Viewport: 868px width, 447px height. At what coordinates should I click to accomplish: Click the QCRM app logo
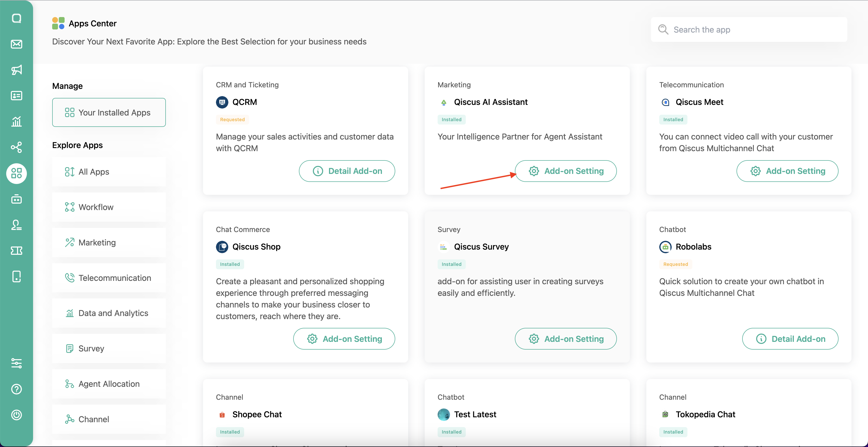tap(222, 102)
